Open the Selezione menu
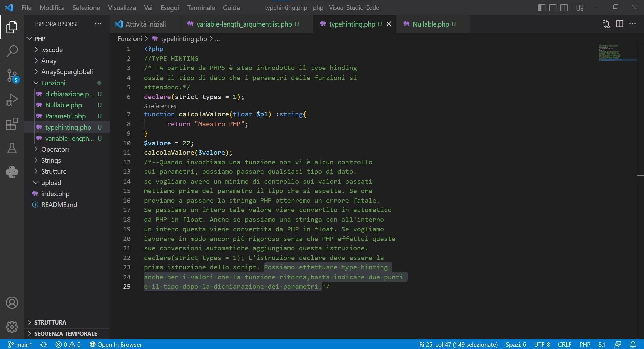The width and height of the screenshot is (644, 349). click(86, 7)
